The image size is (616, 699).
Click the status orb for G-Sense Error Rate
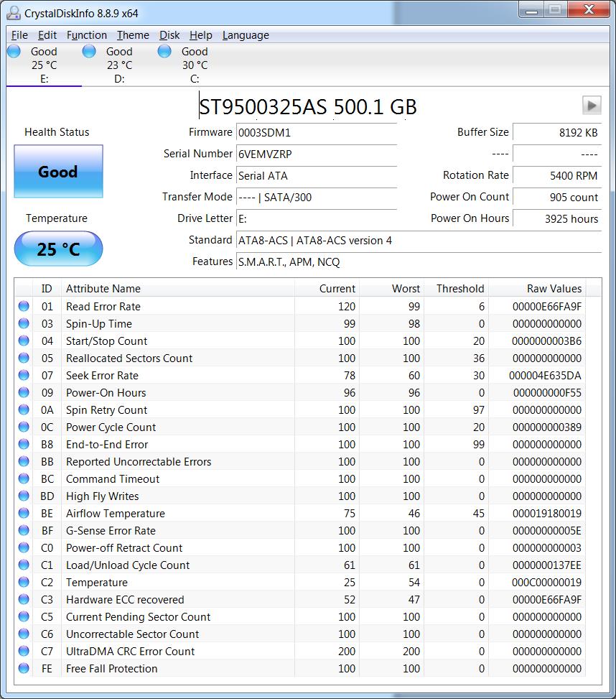(x=24, y=530)
